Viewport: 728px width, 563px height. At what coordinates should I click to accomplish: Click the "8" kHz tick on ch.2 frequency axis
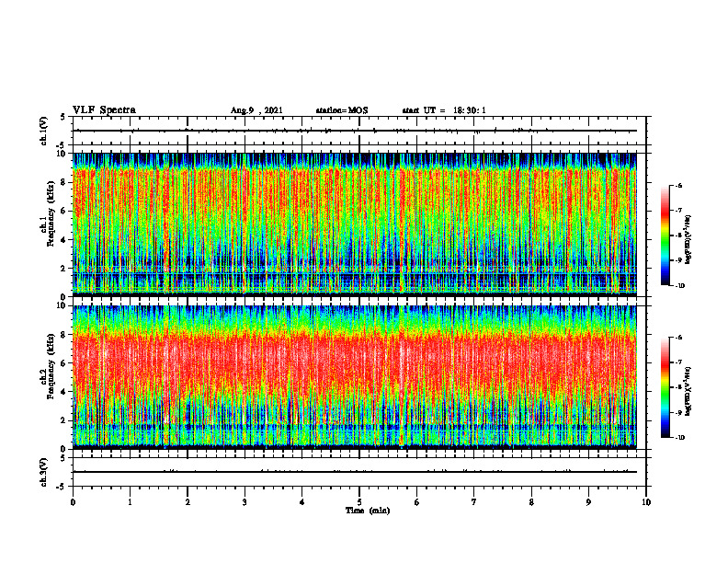(63, 335)
